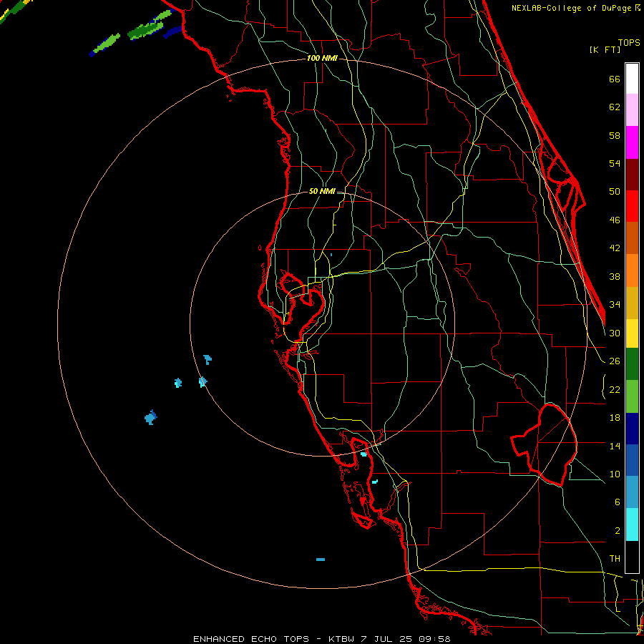Viewport: 644px width, 644px height.
Task: Click the bright orange legend swatch
Action: click(632, 270)
